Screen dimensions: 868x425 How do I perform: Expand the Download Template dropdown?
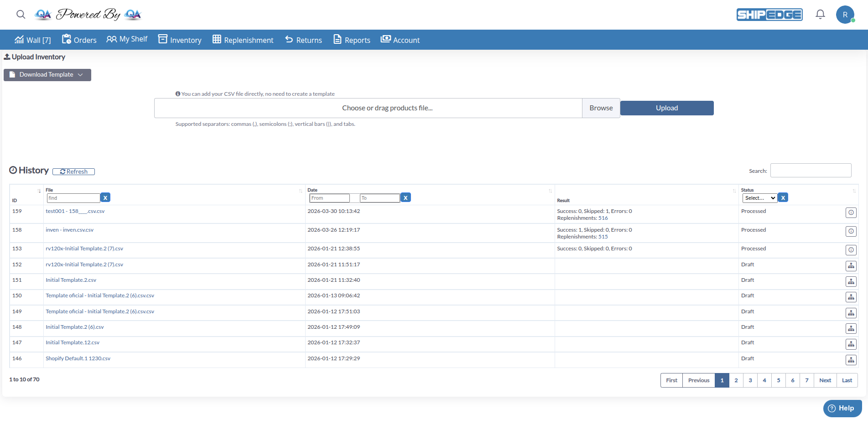point(47,75)
